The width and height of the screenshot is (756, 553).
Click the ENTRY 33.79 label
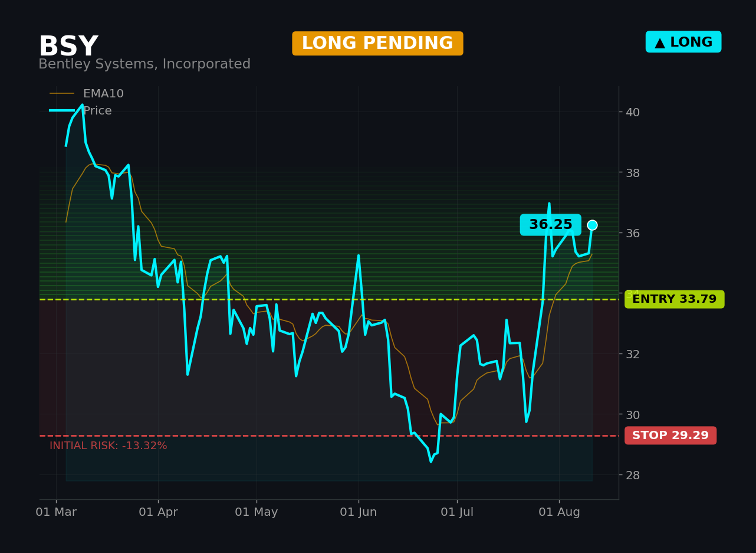pos(675,299)
